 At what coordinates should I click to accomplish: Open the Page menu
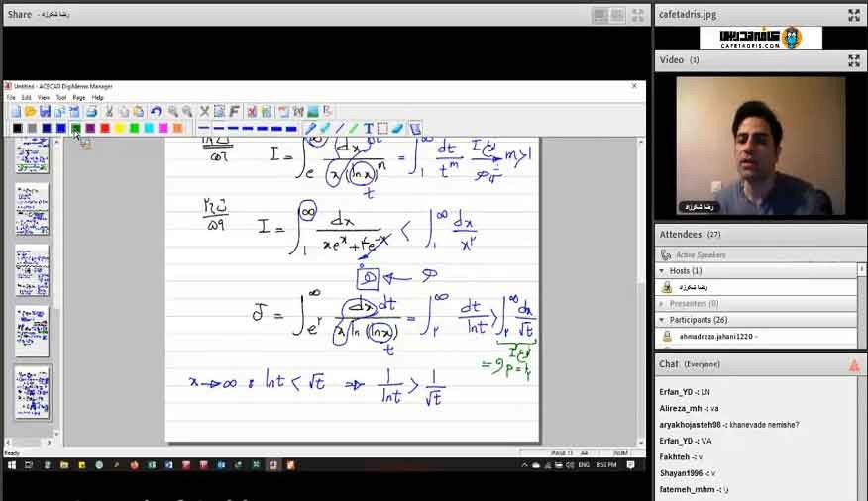(x=79, y=98)
